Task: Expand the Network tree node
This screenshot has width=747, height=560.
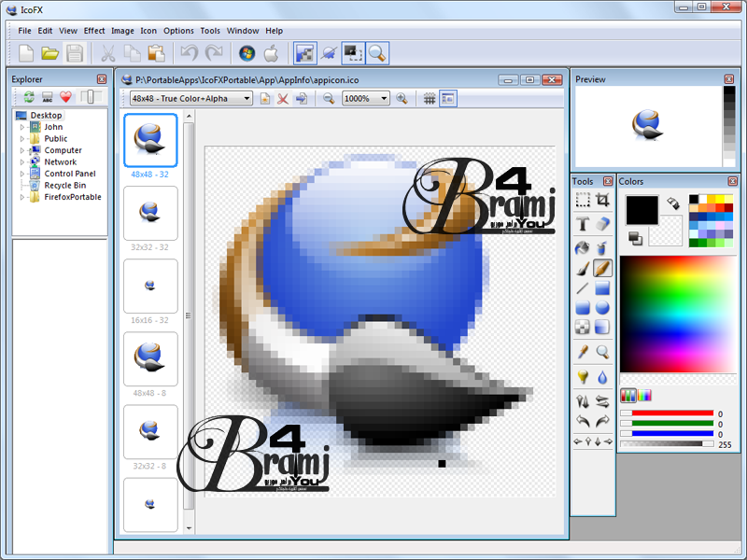Action: 21,161
